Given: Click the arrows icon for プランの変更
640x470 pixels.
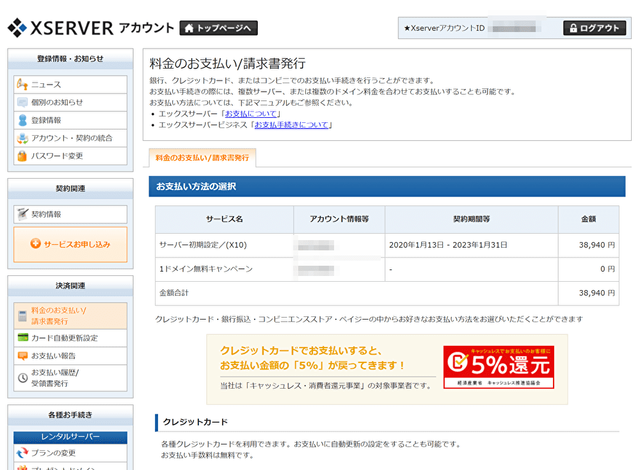Looking at the screenshot, I should pyautogui.click(x=22, y=453).
